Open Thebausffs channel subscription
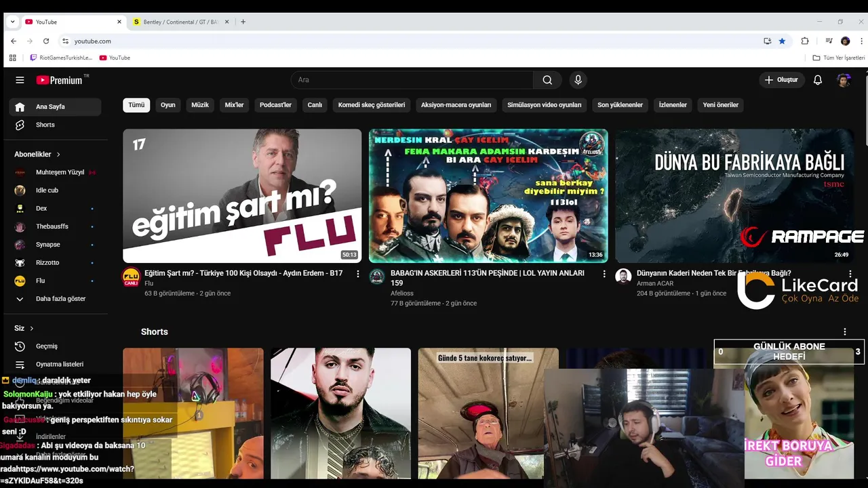The height and width of the screenshot is (488, 868). pyautogui.click(x=55, y=226)
